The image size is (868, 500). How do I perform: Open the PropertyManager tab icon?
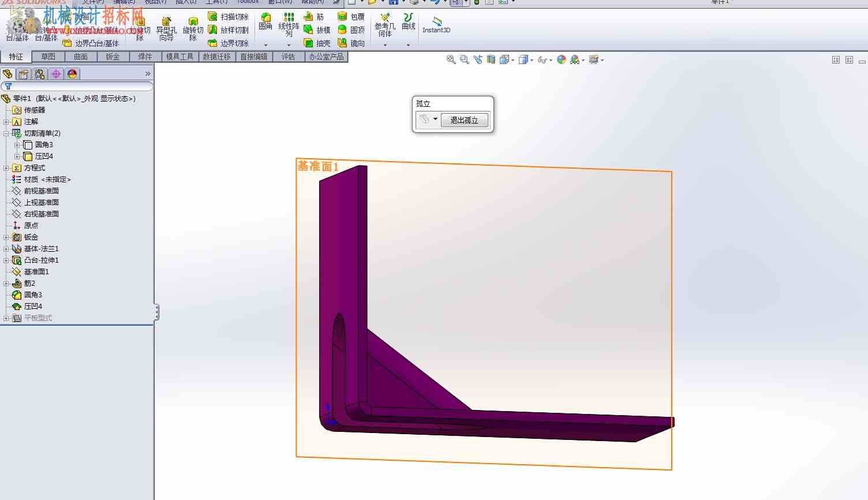(x=24, y=74)
